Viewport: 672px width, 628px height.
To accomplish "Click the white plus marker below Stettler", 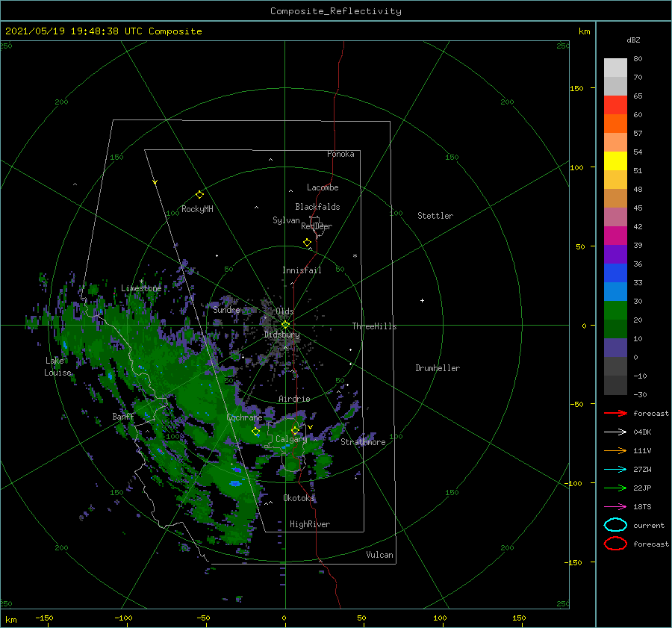I will coord(422,300).
